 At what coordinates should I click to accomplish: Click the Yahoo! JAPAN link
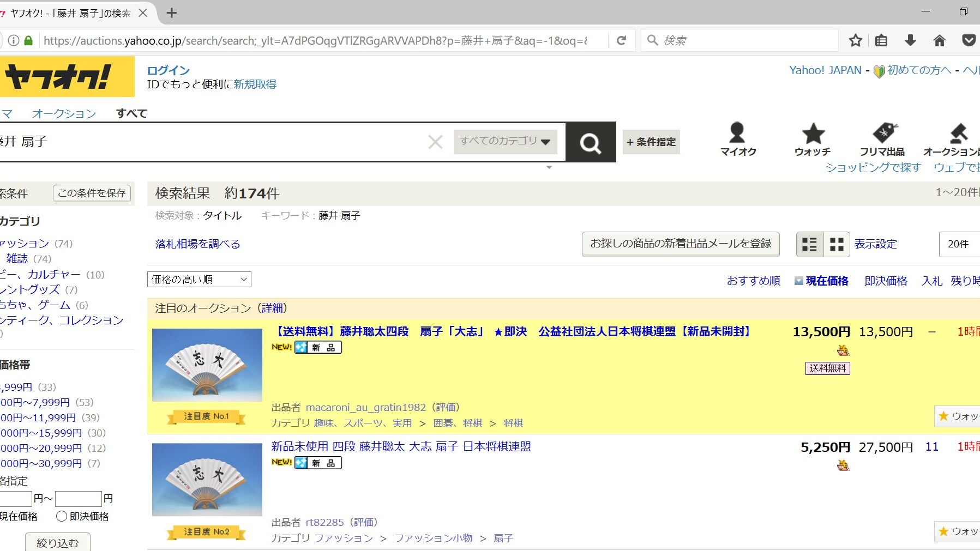(825, 70)
